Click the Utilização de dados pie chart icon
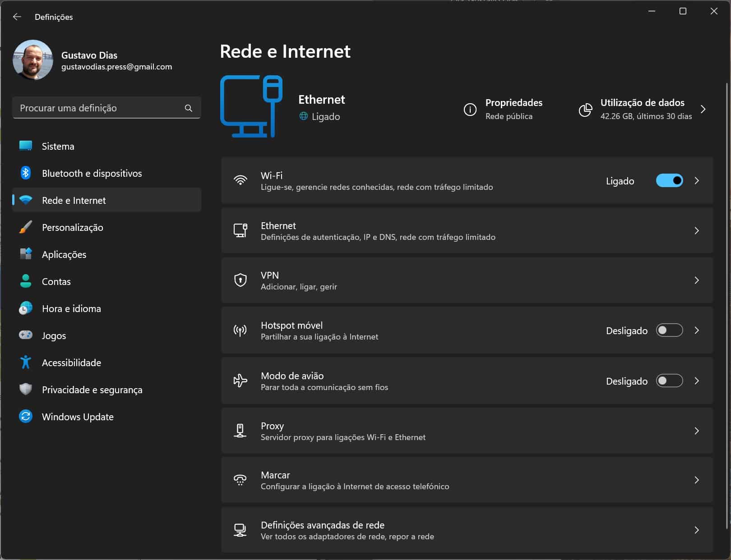Viewport: 731px width, 560px height. click(585, 110)
